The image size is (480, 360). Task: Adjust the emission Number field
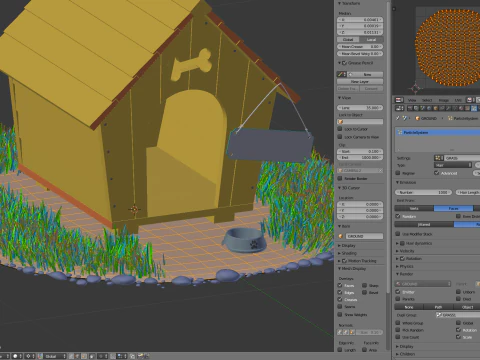click(423, 192)
